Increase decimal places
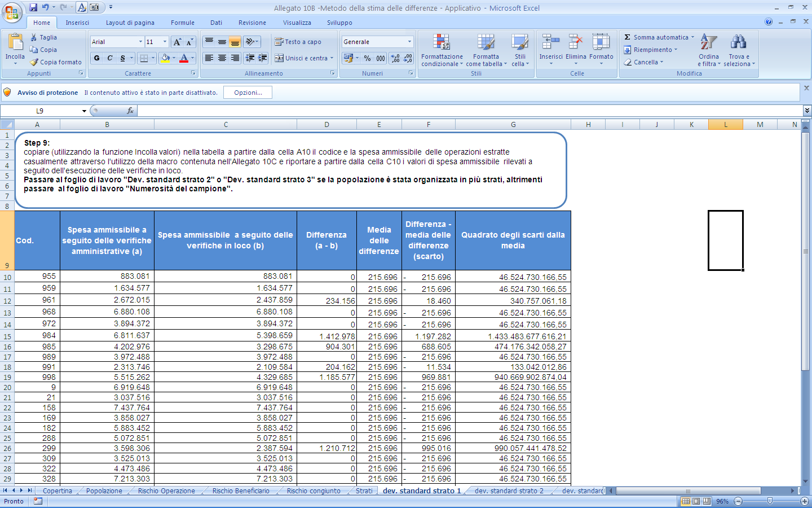 pos(395,58)
